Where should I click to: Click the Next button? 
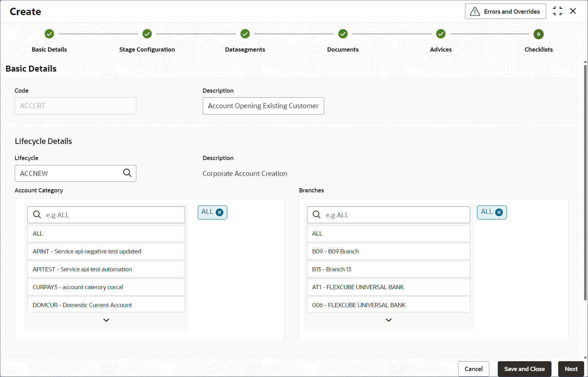click(571, 369)
